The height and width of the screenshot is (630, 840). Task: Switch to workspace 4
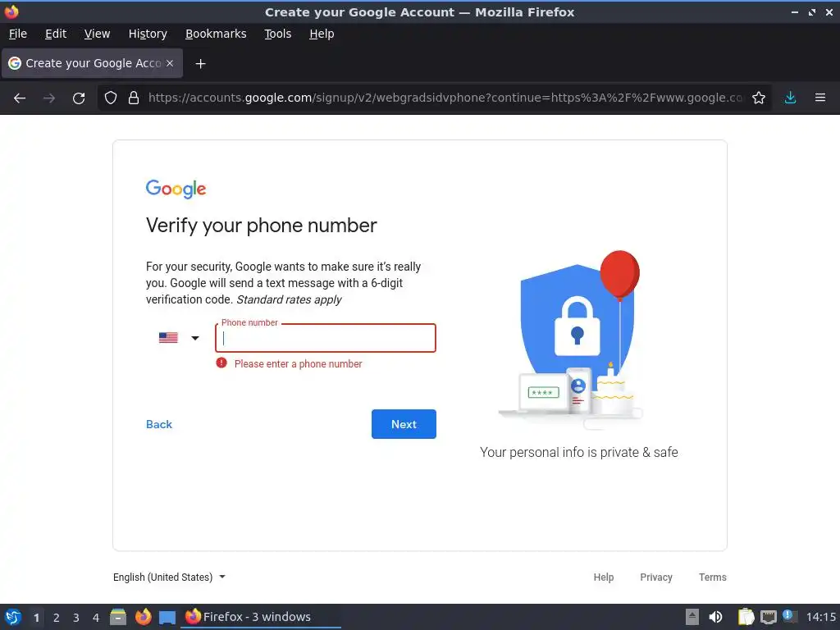pyautogui.click(x=96, y=618)
